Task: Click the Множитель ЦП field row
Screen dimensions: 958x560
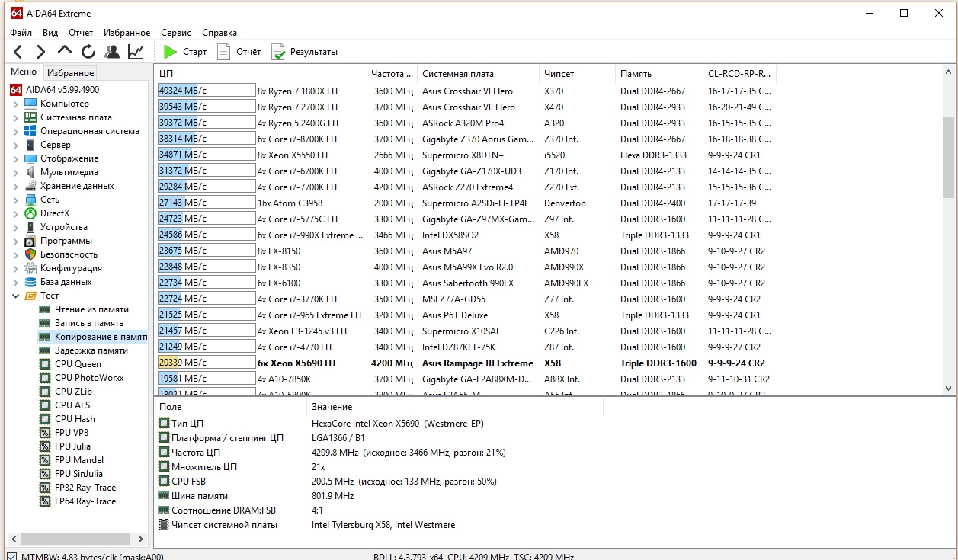Action: click(x=377, y=466)
